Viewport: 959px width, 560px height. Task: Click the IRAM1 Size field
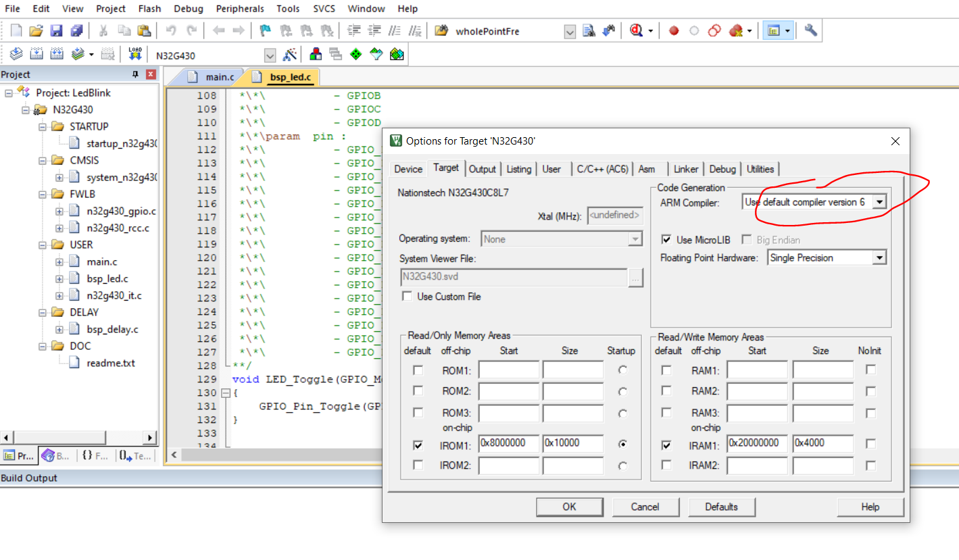coord(822,444)
